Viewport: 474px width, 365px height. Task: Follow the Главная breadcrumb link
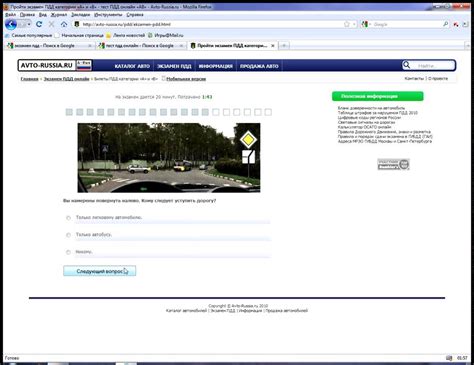(x=29, y=79)
